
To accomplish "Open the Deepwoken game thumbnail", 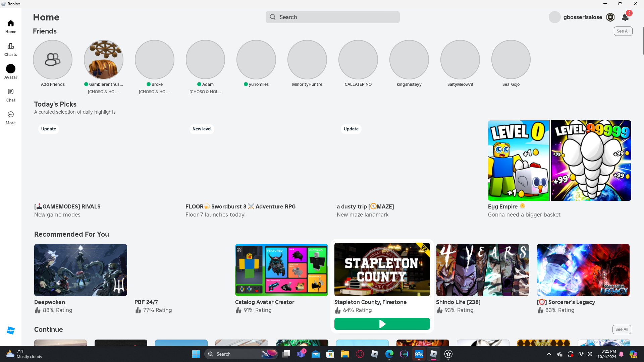I will point(80,270).
